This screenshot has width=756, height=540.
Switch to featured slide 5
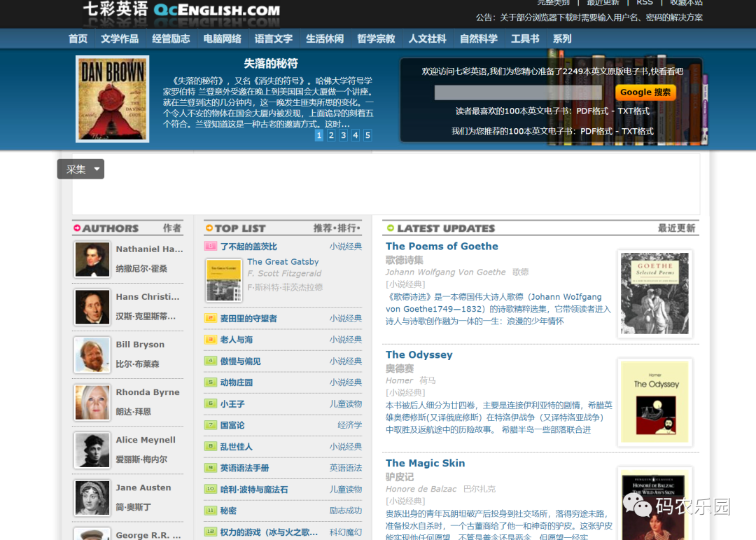click(367, 135)
